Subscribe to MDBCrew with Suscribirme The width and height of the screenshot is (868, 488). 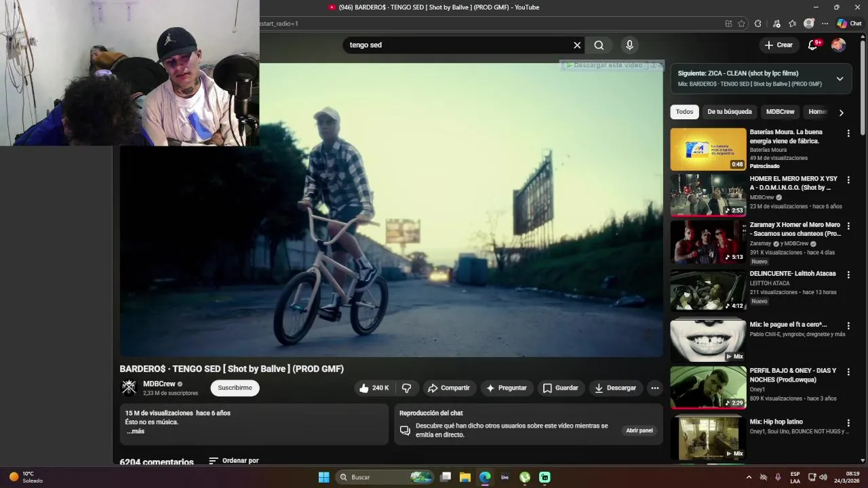click(235, 388)
